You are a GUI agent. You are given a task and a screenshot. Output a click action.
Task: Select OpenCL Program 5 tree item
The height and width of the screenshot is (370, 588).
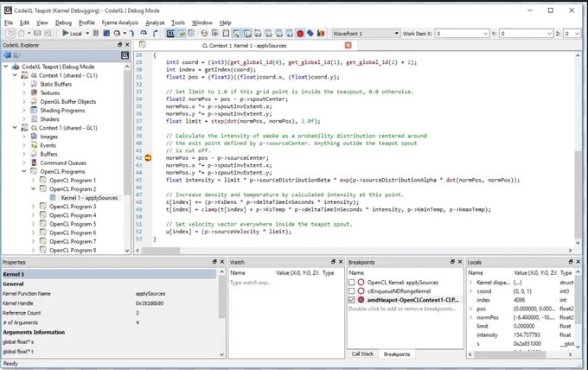click(73, 224)
